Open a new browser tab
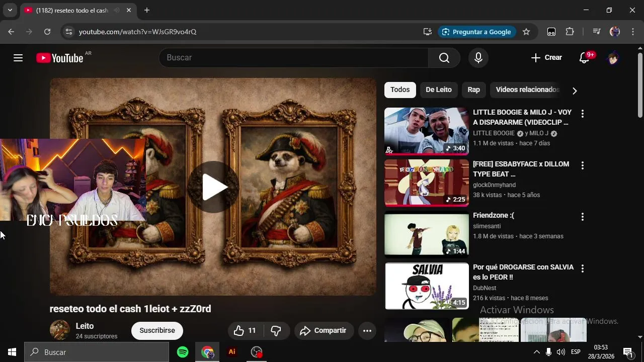The height and width of the screenshot is (362, 644). (x=147, y=10)
